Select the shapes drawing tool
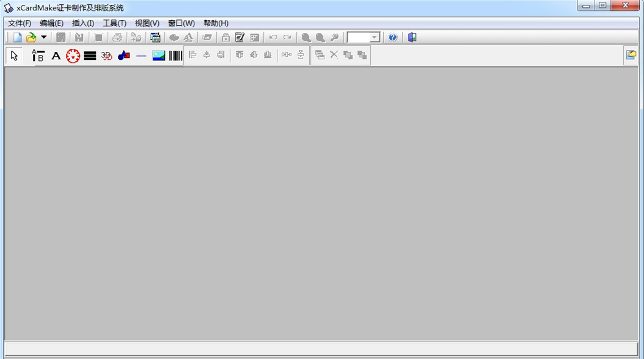Screen dimensions: 644x359 coord(124,56)
